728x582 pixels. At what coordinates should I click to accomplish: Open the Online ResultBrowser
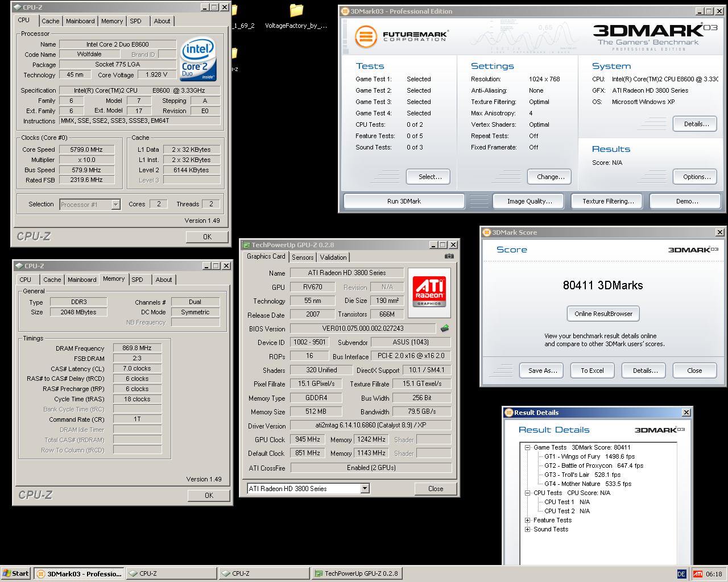(603, 314)
